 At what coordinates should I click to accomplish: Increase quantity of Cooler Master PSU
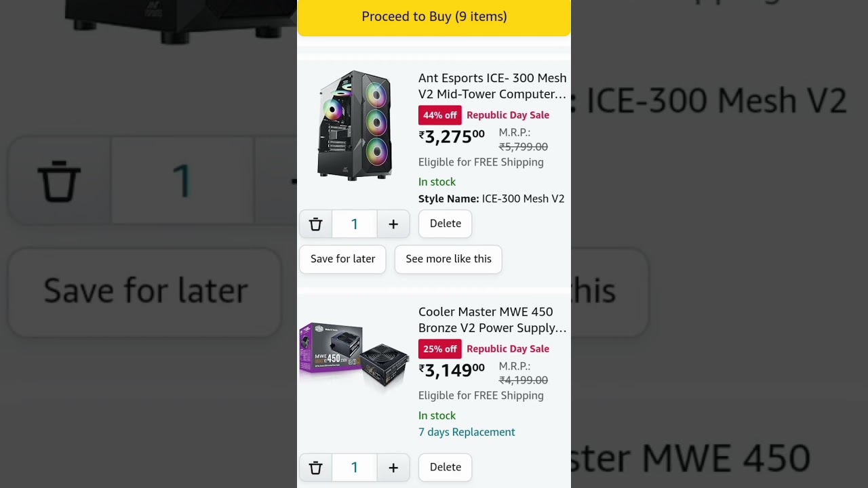[x=393, y=468]
